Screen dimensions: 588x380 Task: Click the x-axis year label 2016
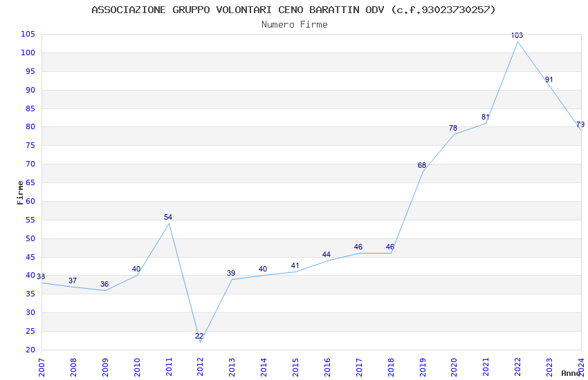click(327, 368)
